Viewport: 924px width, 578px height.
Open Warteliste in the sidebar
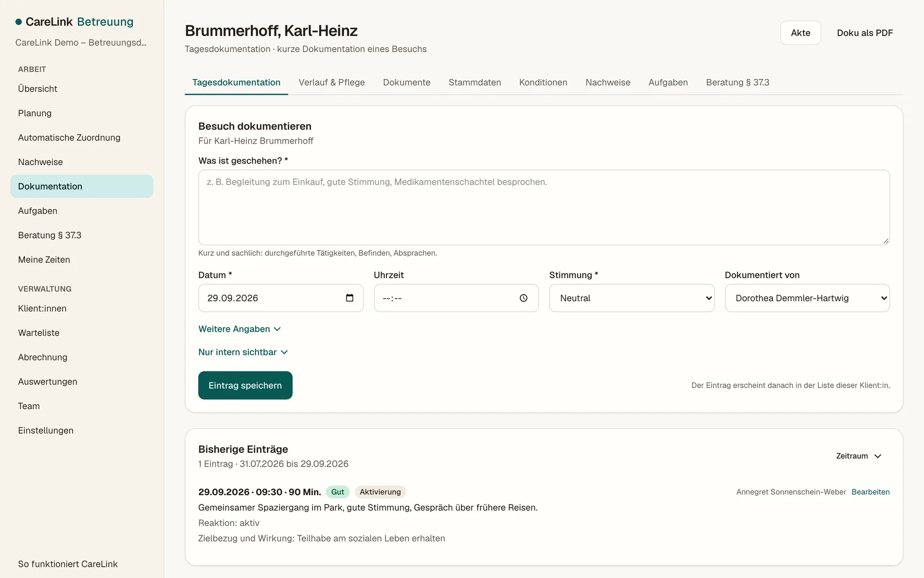[82, 333]
